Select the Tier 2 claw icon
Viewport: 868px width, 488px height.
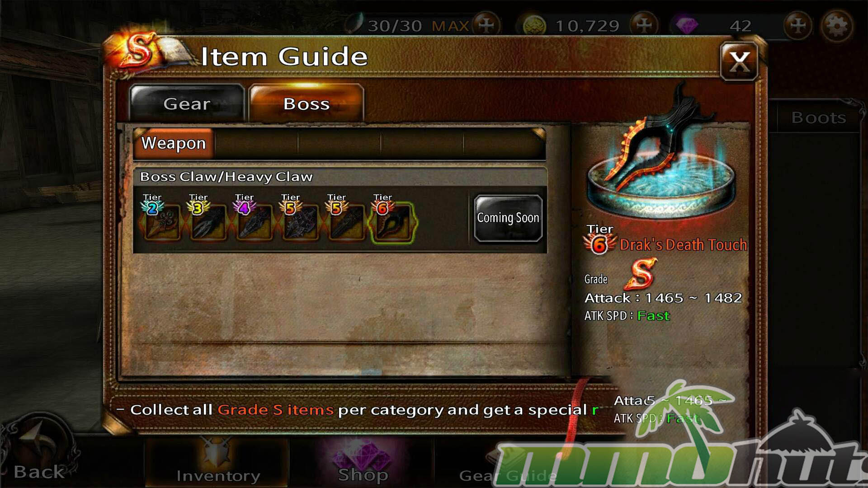(x=162, y=222)
